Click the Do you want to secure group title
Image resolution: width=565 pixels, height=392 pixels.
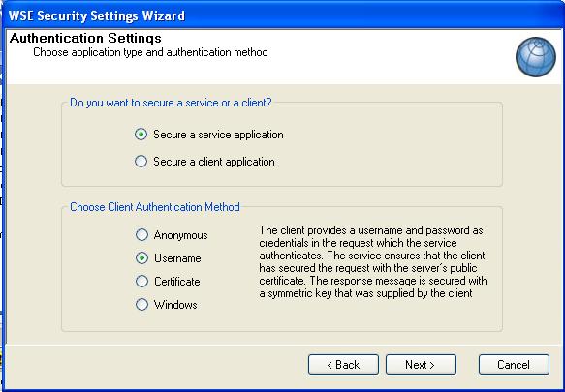tap(171, 103)
